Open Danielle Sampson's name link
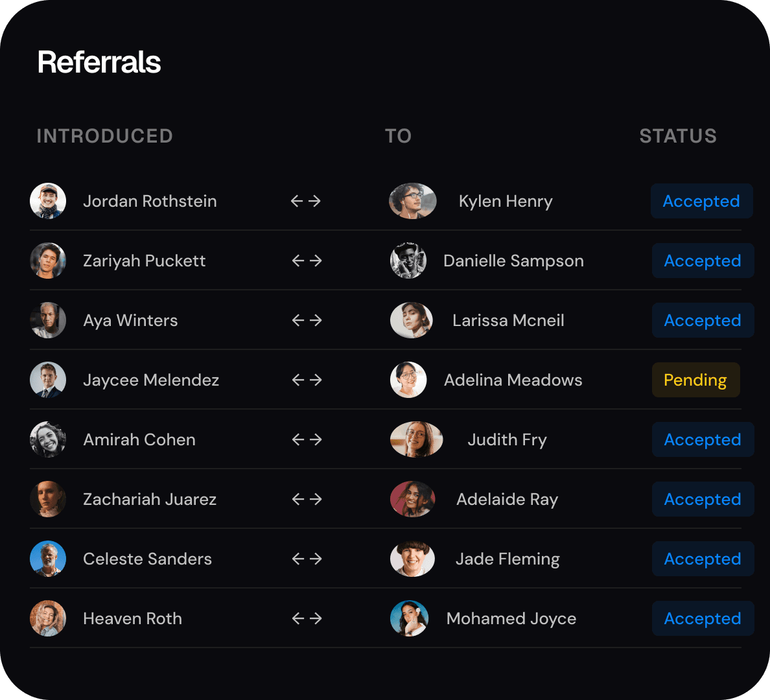The width and height of the screenshot is (770, 700). click(514, 261)
